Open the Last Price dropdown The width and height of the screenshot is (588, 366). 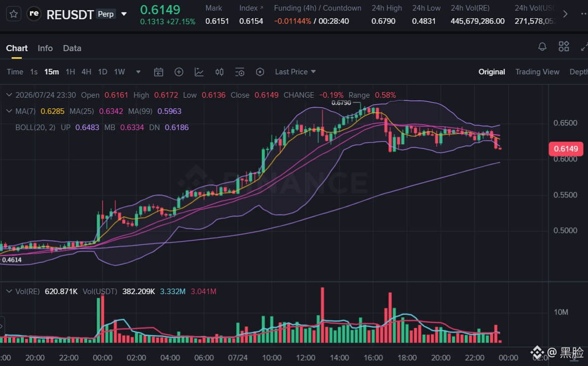coord(295,72)
